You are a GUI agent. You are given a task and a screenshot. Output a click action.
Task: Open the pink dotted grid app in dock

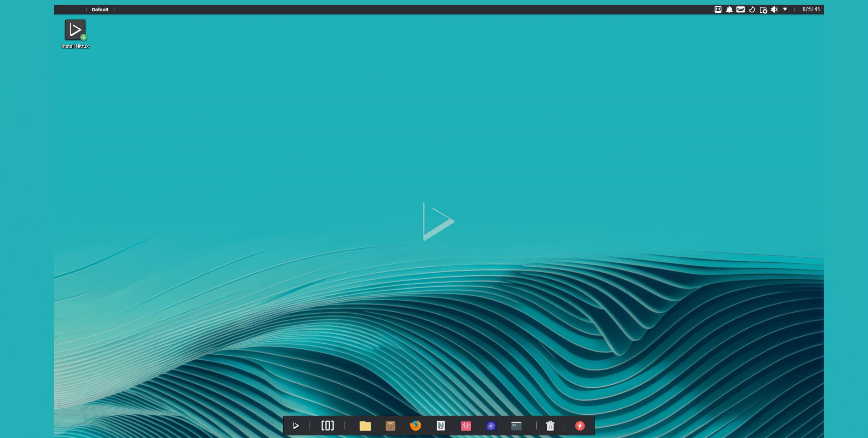pyautogui.click(x=466, y=426)
